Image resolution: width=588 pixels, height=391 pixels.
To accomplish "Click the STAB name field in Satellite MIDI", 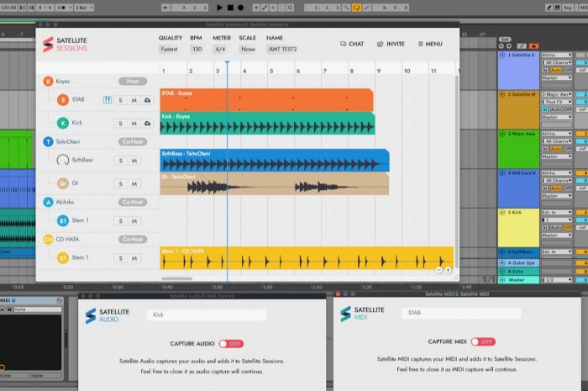I will 461,313.
